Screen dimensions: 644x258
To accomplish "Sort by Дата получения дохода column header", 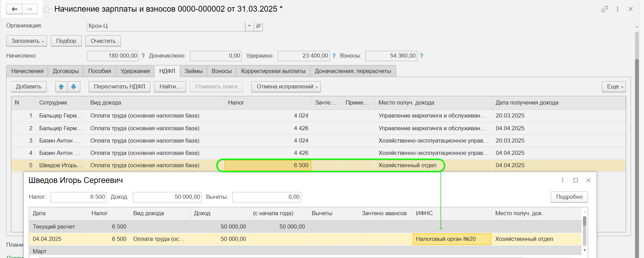I will click(x=559, y=103).
